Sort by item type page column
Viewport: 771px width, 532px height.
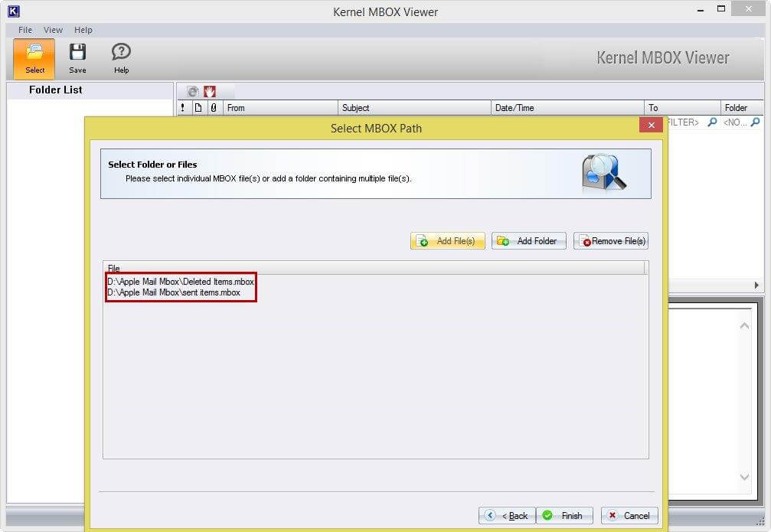pos(198,108)
